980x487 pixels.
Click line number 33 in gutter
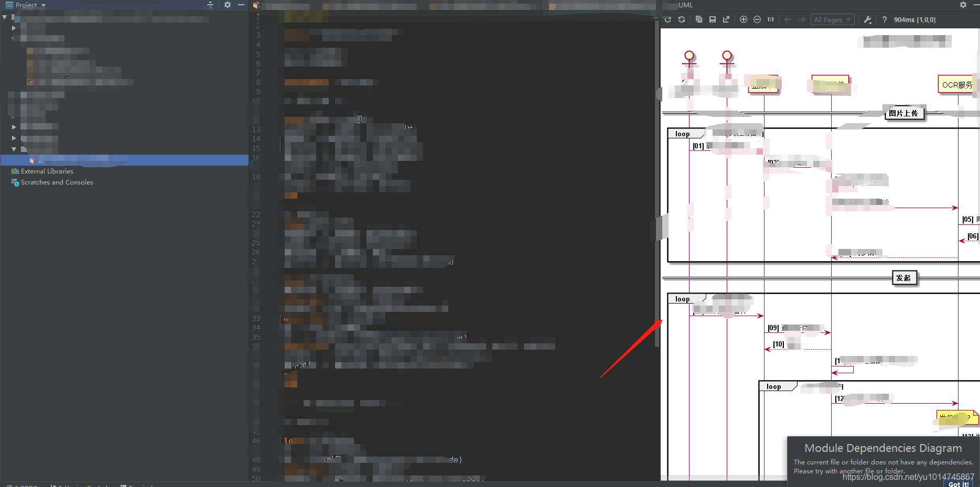(256, 318)
